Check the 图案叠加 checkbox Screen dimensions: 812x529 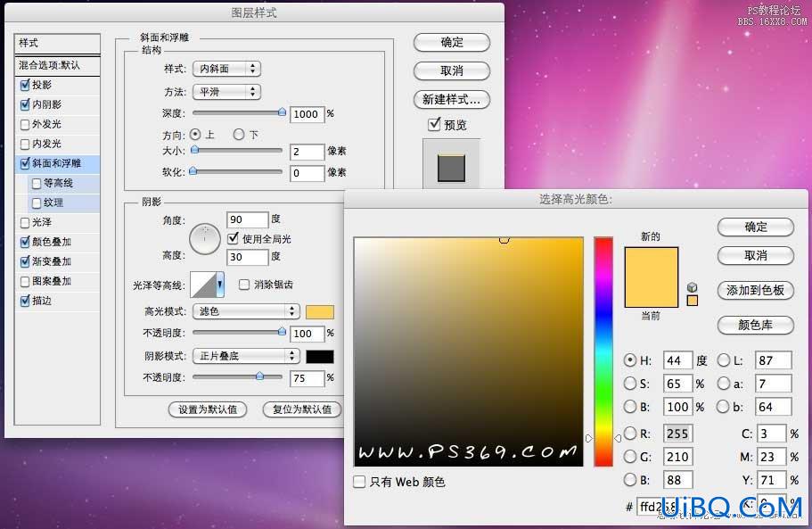click(25, 281)
